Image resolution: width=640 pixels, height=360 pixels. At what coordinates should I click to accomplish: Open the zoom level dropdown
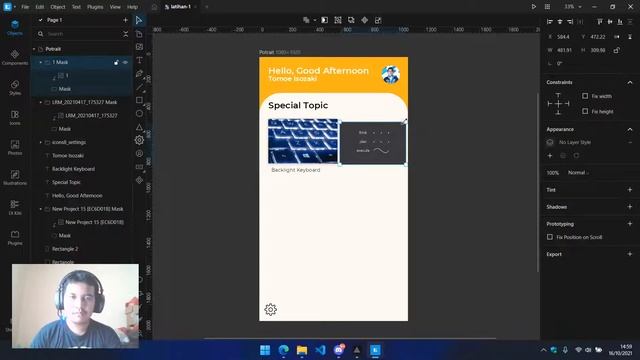pos(573,7)
